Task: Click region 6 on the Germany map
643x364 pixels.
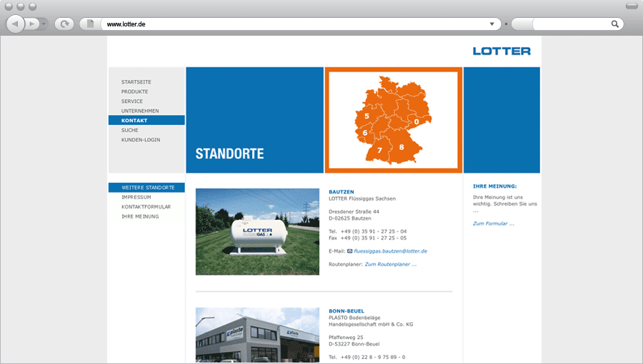Action: point(364,133)
